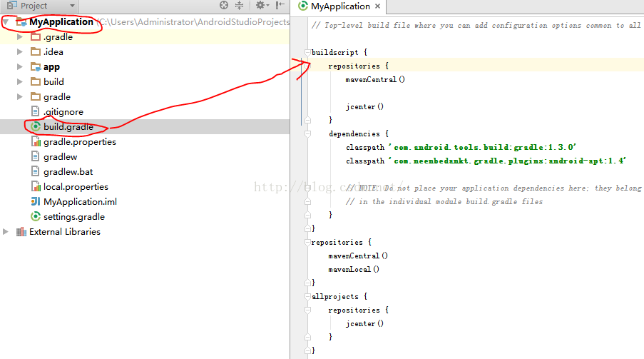Image resolution: width=644 pixels, height=359 pixels.
Task: Hide the Project panel with the pin icon
Action: pos(280,5)
